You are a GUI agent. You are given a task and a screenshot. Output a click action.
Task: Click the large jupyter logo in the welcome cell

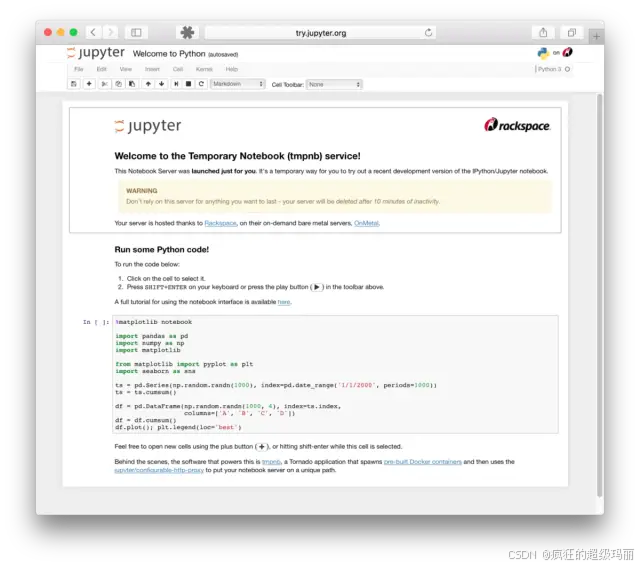pos(148,126)
